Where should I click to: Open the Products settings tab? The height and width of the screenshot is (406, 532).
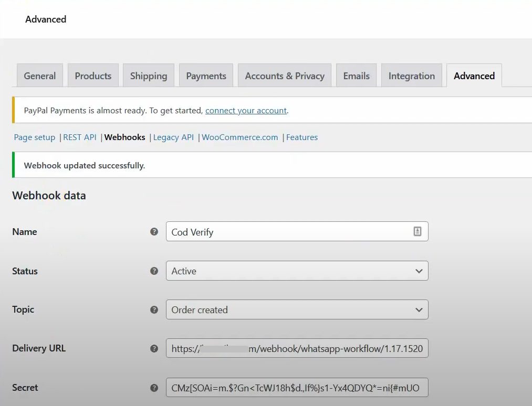coord(93,76)
